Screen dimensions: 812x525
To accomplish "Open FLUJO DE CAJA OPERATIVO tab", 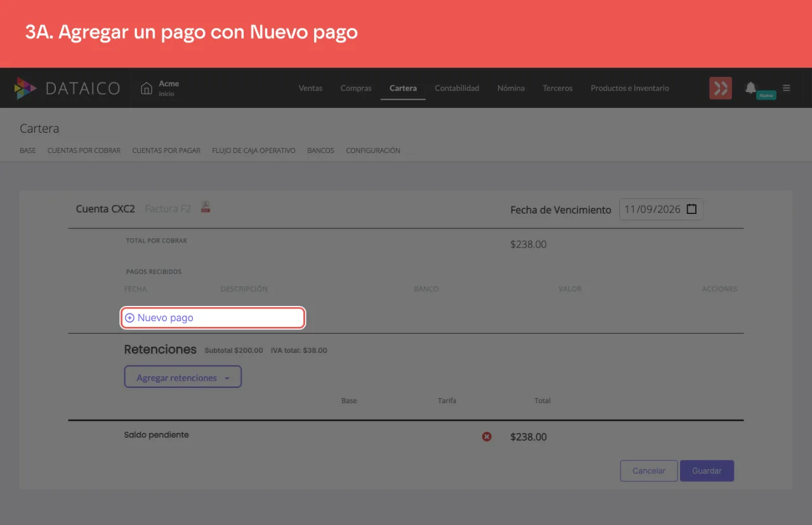I will click(254, 151).
